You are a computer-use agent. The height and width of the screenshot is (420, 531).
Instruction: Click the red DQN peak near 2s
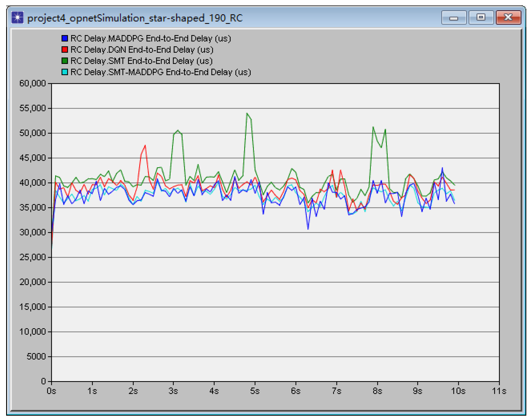coord(145,146)
